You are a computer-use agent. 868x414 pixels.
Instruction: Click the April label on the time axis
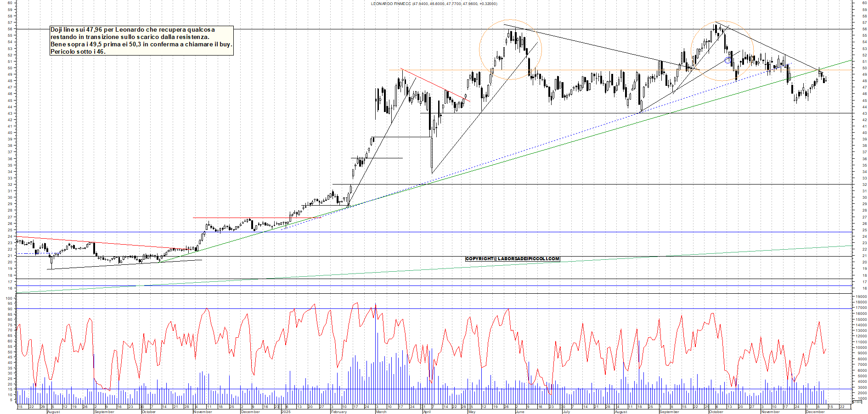click(427, 412)
